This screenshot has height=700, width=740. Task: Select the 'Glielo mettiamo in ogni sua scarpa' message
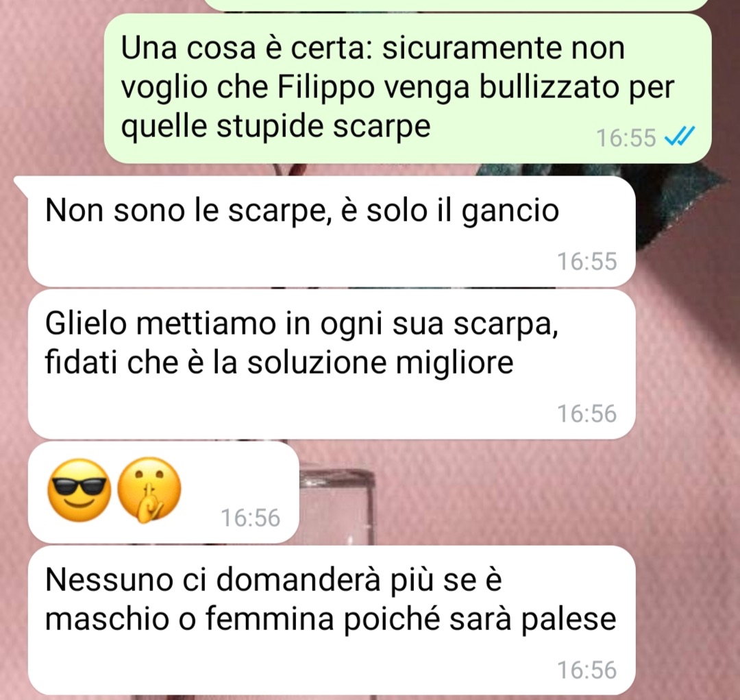pos(332,364)
